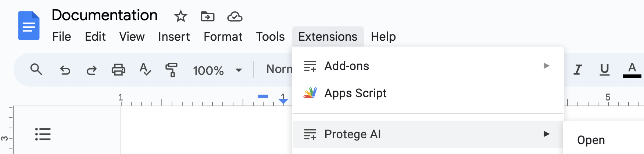644x154 pixels.
Task: Print the document
Action: click(118, 70)
